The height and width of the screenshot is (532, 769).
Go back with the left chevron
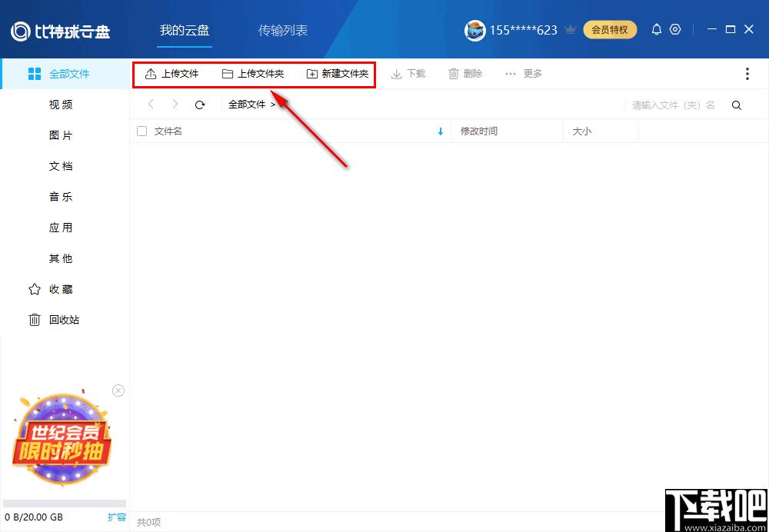(151, 104)
